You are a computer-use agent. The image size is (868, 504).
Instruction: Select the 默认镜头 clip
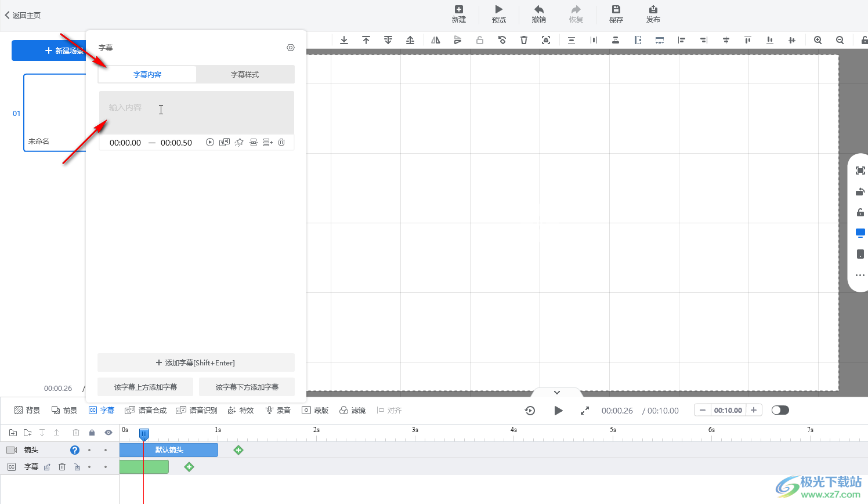click(169, 450)
